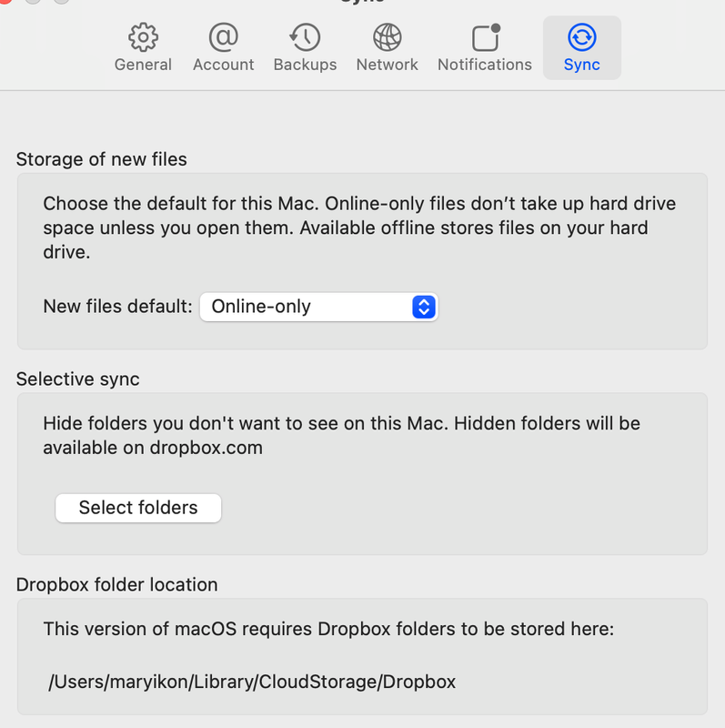Show the Notifications tab label

pyautogui.click(x=485, y=65)
